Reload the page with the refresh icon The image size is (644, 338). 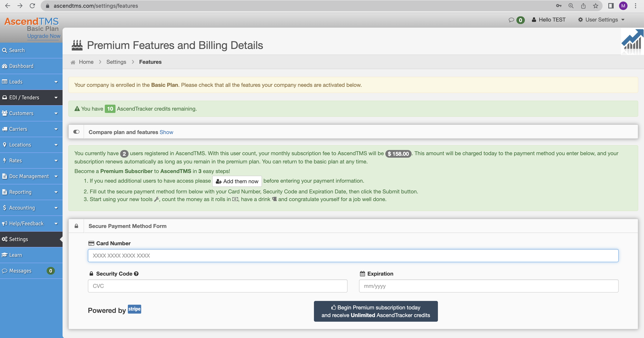pos(32,6)
